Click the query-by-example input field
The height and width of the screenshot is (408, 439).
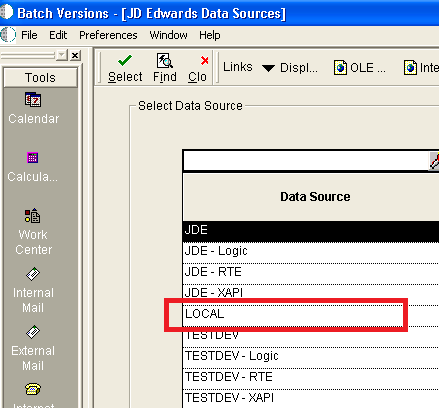306,161
